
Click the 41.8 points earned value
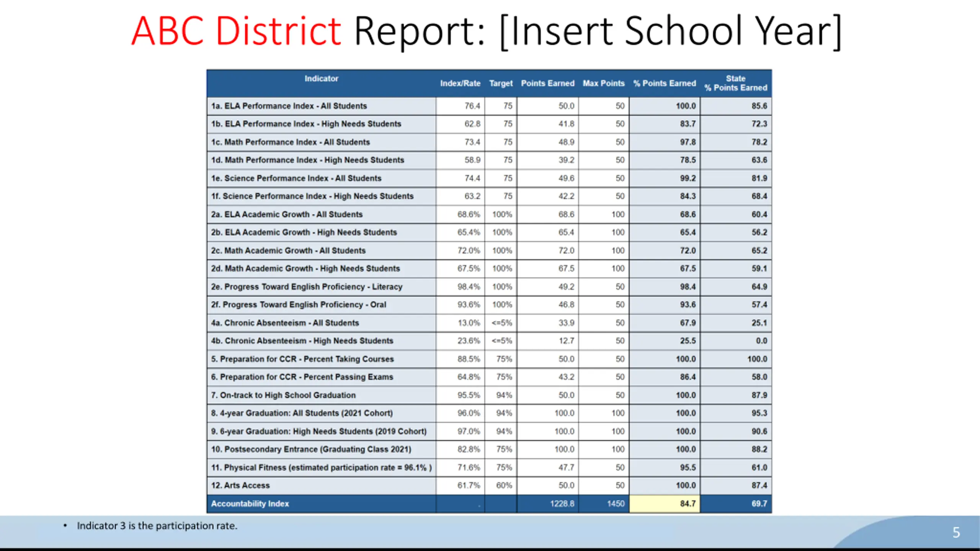[566, 124]
